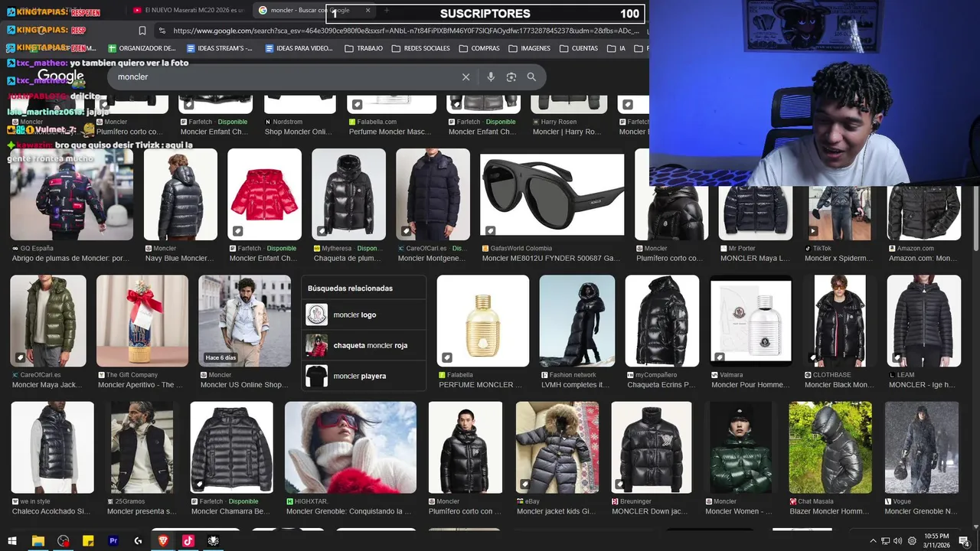Switch to Brave browser on the taskbar

click(163, 540)
